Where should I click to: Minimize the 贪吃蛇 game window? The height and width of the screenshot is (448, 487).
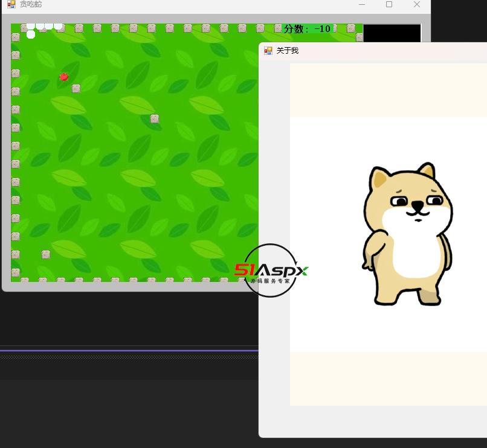point(362,4)
